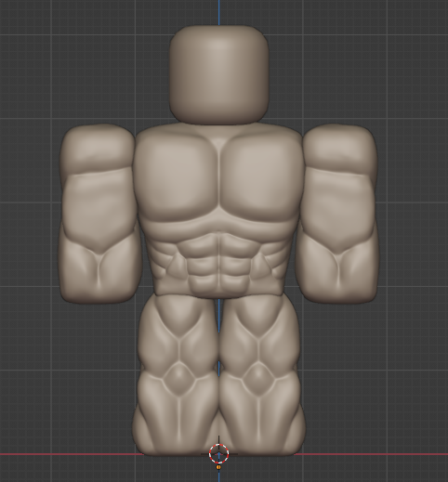
Task: Click the red-white 3D cursor at the feet
Action: click(218, 454)
